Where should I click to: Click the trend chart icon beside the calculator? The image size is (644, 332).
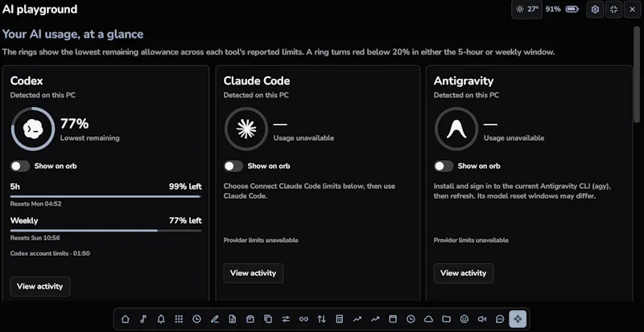(x=357, y=319)
